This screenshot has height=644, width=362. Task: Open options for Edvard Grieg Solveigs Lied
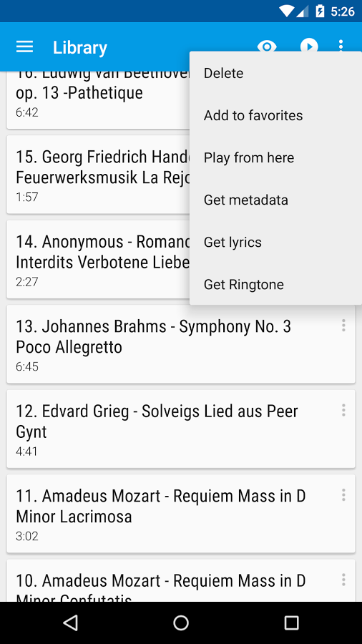[x=343, y=410]
